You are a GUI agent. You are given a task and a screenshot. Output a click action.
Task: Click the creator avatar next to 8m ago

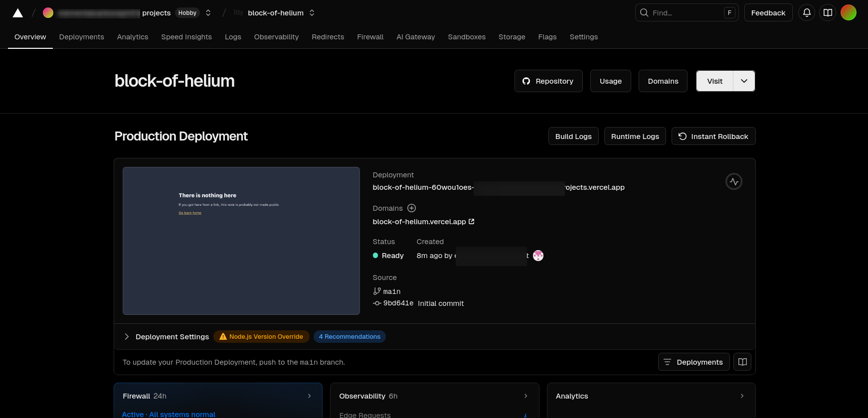538,256
